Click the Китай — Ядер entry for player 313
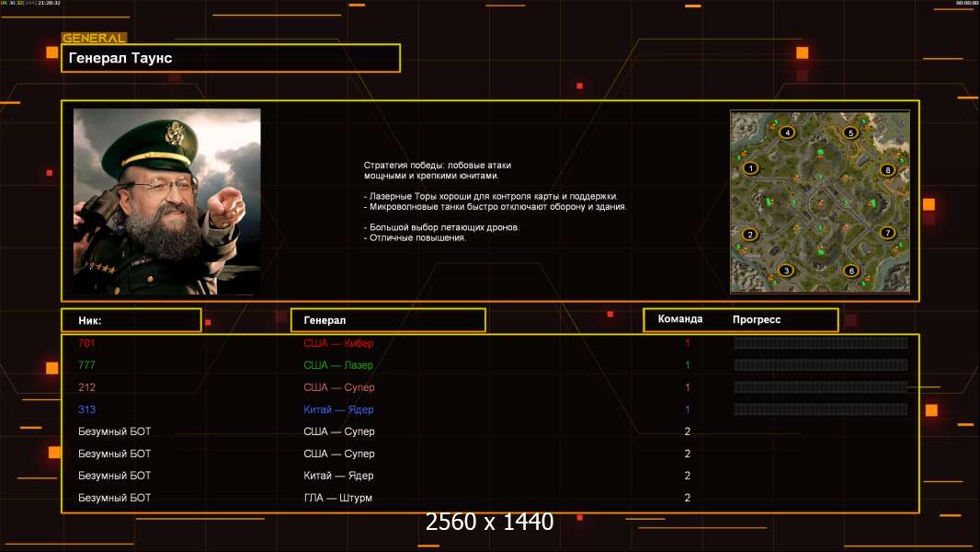The width and height of the screenshot is (980, 552). point(338,409)
